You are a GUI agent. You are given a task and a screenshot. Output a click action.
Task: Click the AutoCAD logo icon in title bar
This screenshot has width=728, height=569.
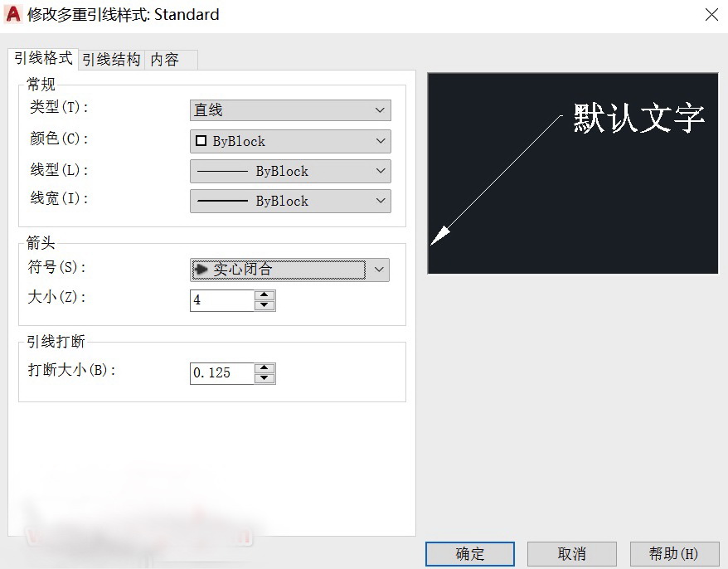pos(13,14)
